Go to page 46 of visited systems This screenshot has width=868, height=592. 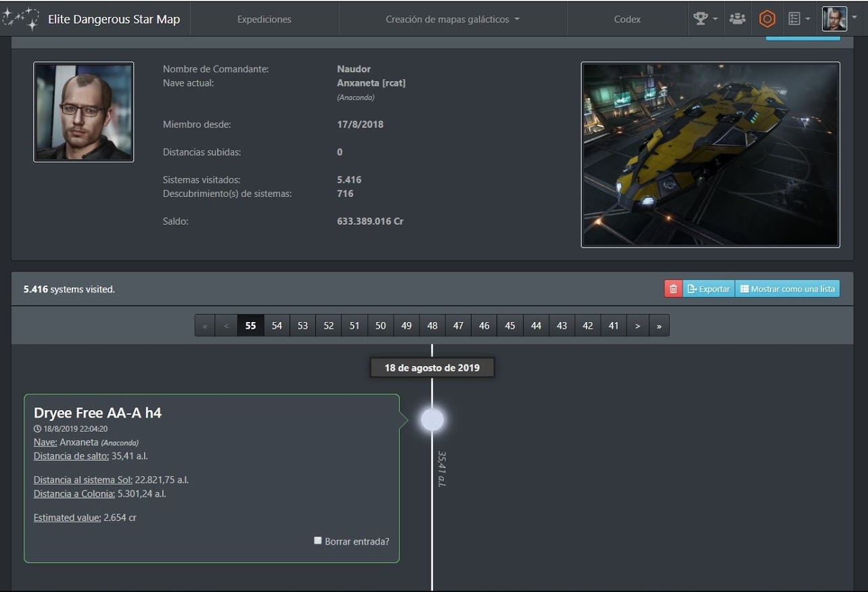484,325
